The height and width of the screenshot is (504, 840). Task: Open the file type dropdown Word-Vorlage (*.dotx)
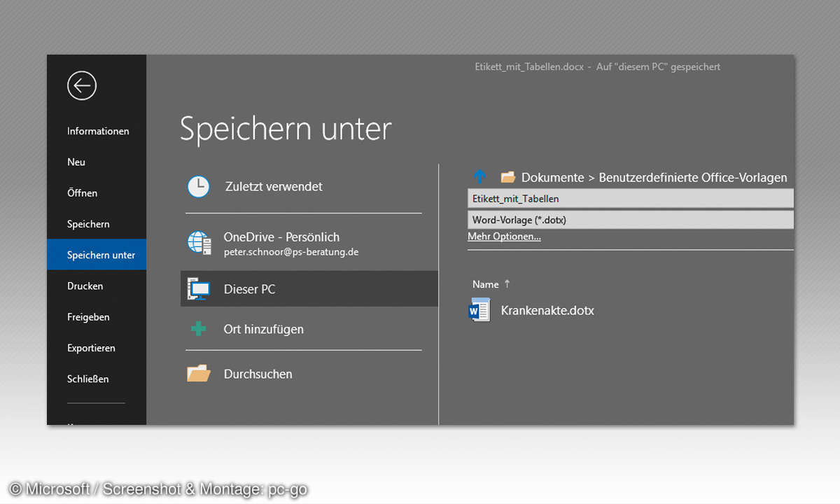[x=630, y=220]
